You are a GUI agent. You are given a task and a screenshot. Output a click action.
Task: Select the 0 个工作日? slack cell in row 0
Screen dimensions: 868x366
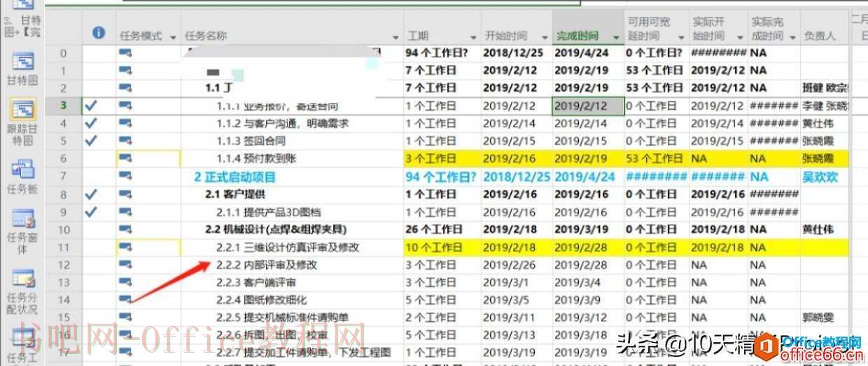[656, 52]
